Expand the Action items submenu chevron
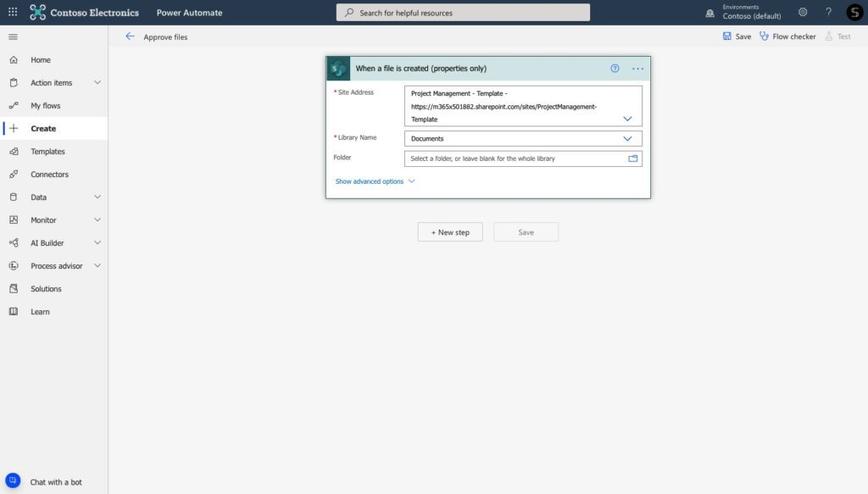The image size is (868, 494). 97,82
